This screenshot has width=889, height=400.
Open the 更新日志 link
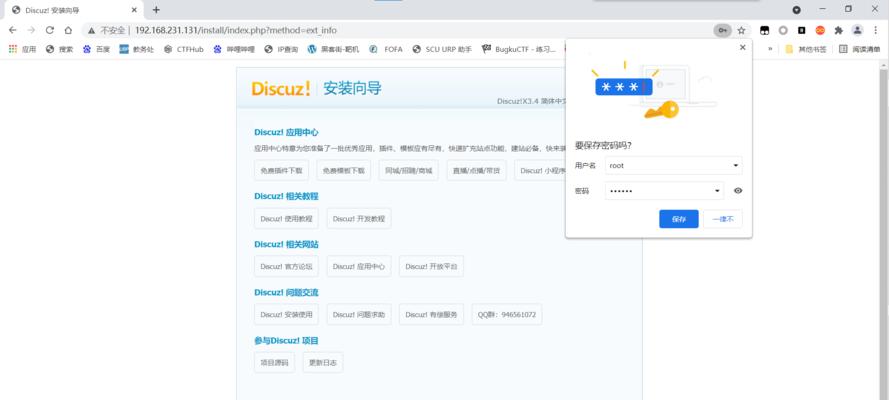[323, 363]
